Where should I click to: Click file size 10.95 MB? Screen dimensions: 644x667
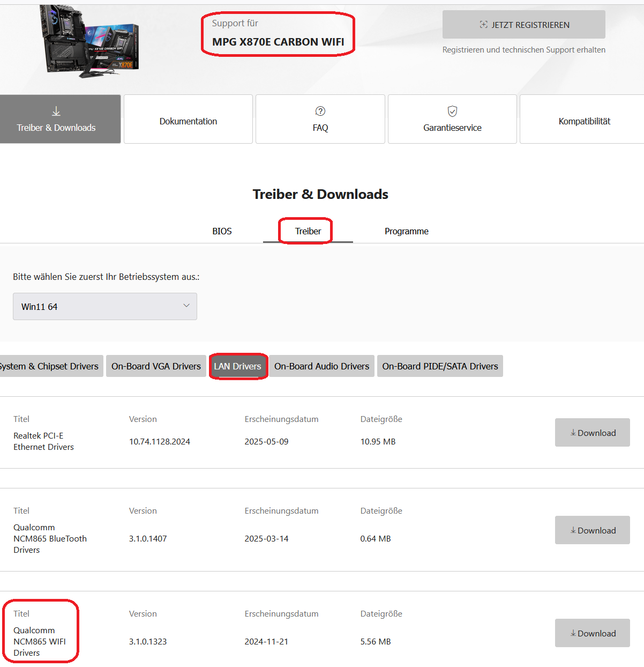pyautogui.click(x=378, y=442)
